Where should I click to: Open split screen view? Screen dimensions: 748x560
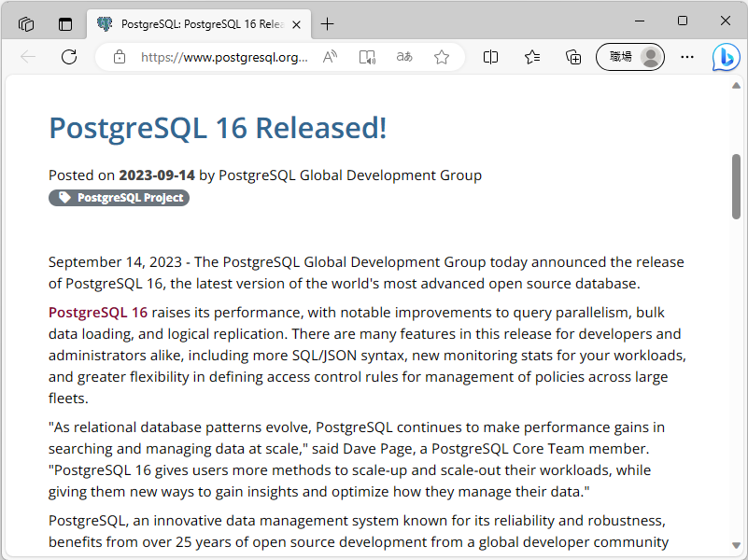pyautogui.click(x=490, y=57)
